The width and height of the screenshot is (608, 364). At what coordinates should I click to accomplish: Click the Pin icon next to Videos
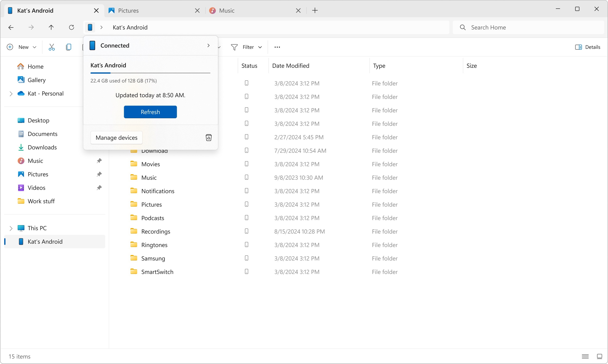[99, 188]
